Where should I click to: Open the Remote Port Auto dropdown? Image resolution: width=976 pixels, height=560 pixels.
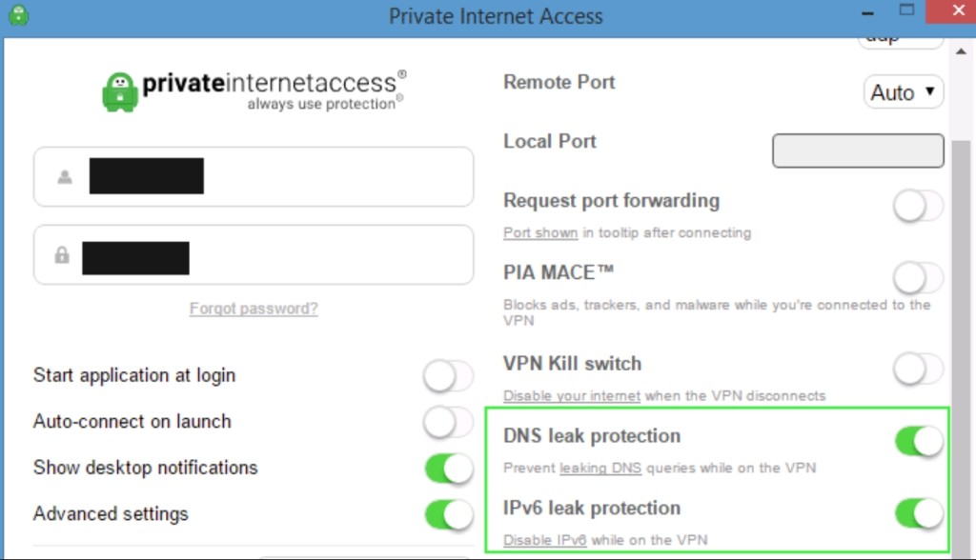click(x=904, y=92)
